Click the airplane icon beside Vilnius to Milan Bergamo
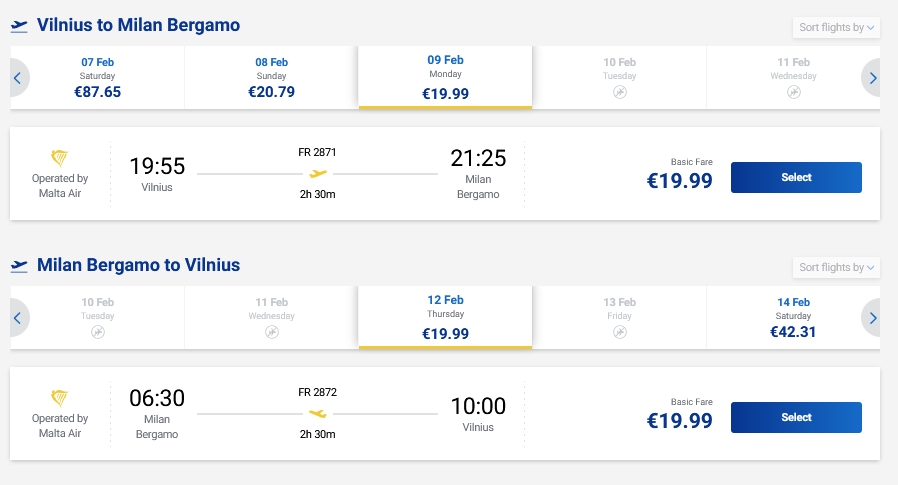898x485 pixels. pyautogui.click(x=19, y=25)
